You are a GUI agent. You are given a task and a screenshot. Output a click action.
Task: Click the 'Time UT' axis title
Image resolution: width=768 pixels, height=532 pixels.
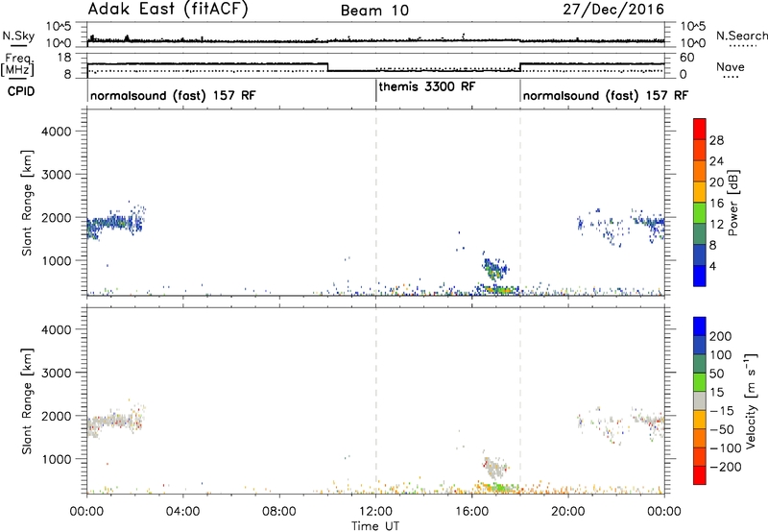pos(375,526)
